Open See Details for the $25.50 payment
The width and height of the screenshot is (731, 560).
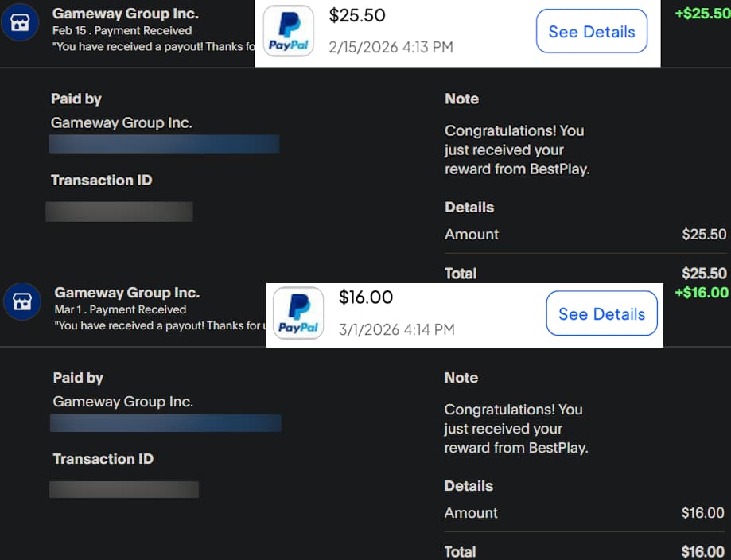591,32
